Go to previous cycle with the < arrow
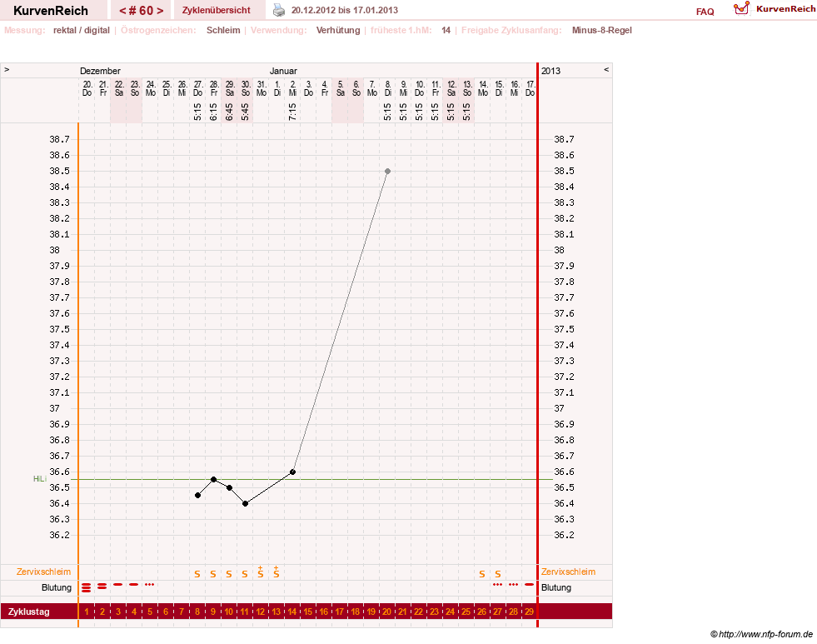 (122, 11)
